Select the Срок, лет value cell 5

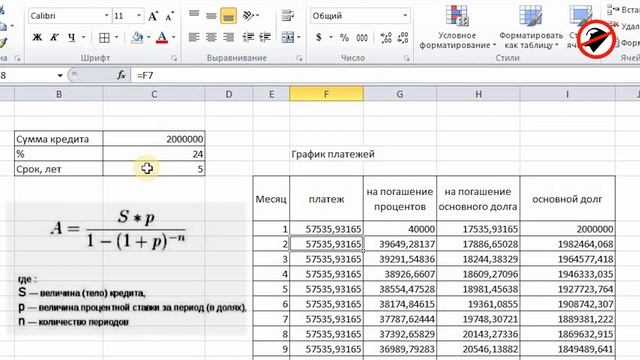(154, 169)
